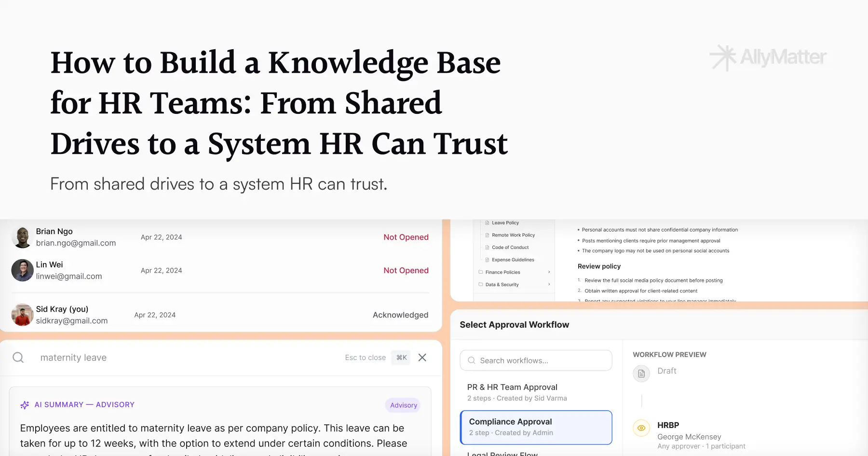This screenshot has width=868, height=456.
Task: Click Lin Wei's Not Opened status
Action: click(406, 270)
